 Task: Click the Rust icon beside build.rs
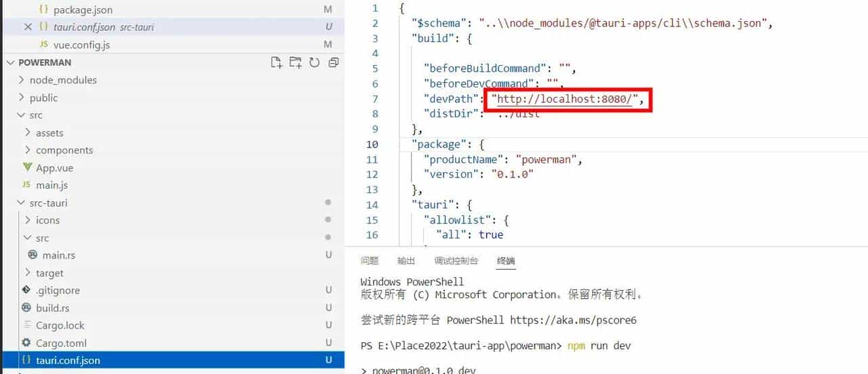click(26, 308)
